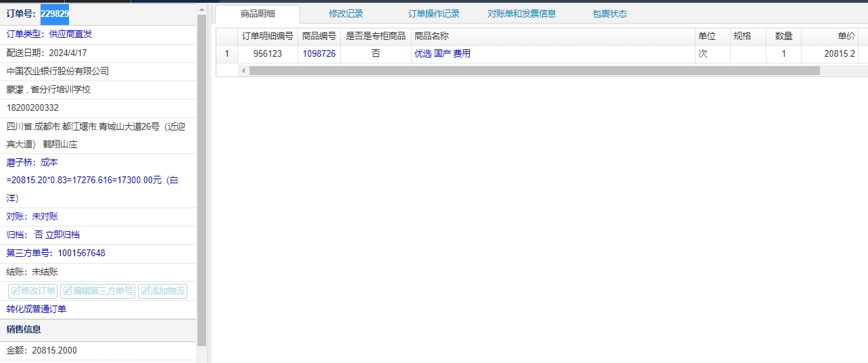
Task: Click the 对账：未对账 status text
Action: 32,216
